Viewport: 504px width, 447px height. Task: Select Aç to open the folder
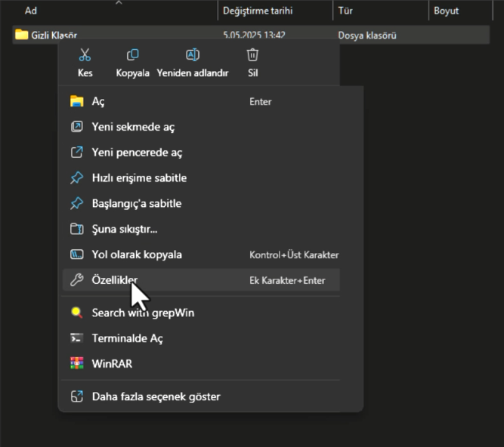pyautogui.click(x=98, y=101)
